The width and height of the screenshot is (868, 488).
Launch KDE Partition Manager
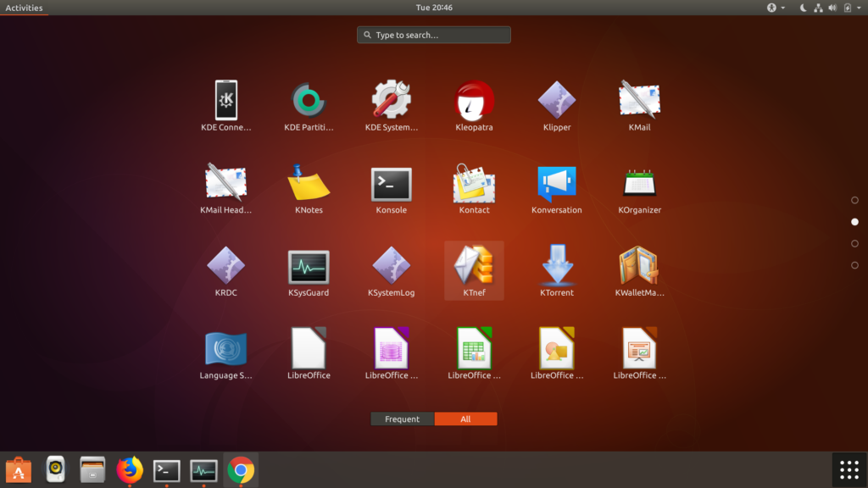tap(309, 106)
